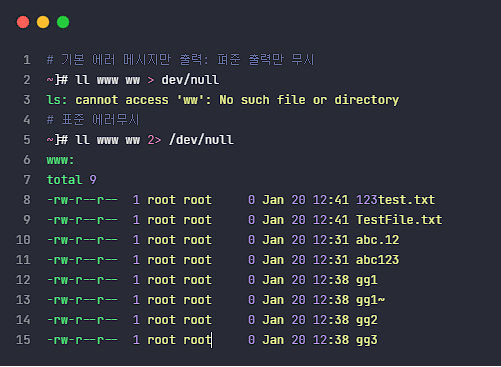Screen dimensions: 501x367
Task: Click the green maximize window dot
Action: click(x=63, y=22)
